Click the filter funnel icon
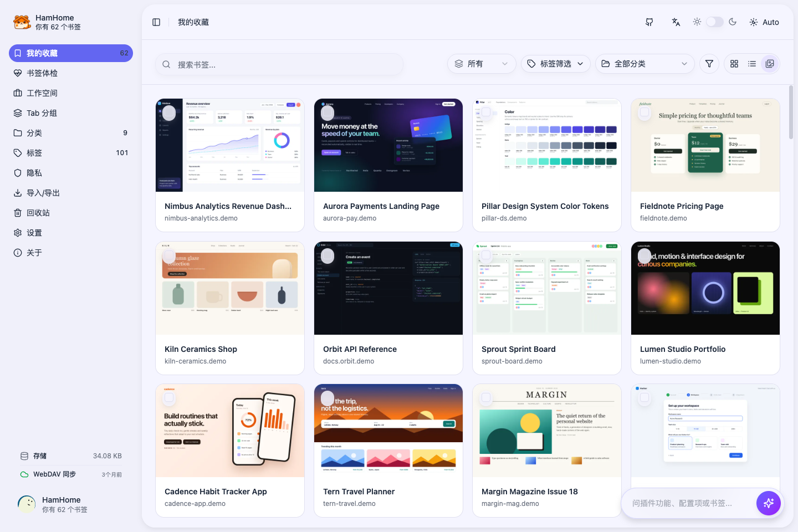Viewport: 798px width, 532px height. [709, 64]
